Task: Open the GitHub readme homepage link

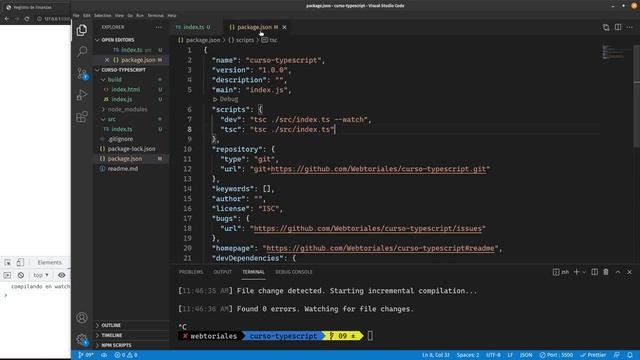Action: pos(380,248)
